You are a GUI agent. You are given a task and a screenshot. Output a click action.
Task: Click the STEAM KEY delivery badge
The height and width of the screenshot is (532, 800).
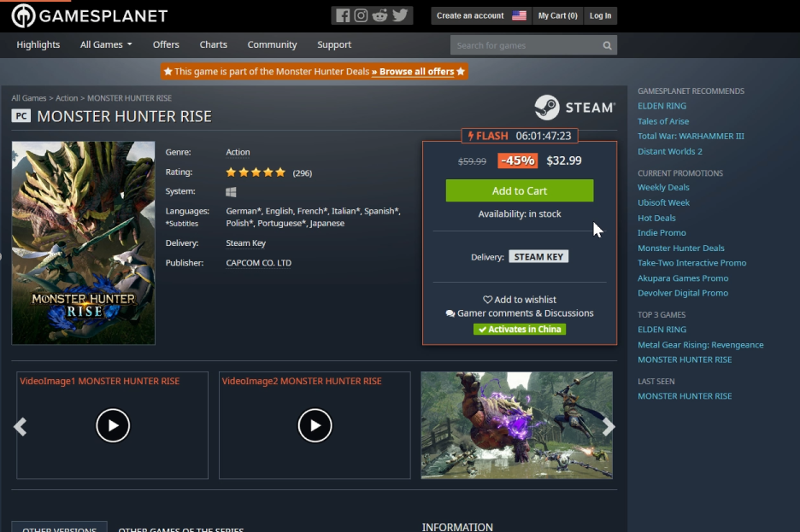pyautogui.click(x=538, y=257)
